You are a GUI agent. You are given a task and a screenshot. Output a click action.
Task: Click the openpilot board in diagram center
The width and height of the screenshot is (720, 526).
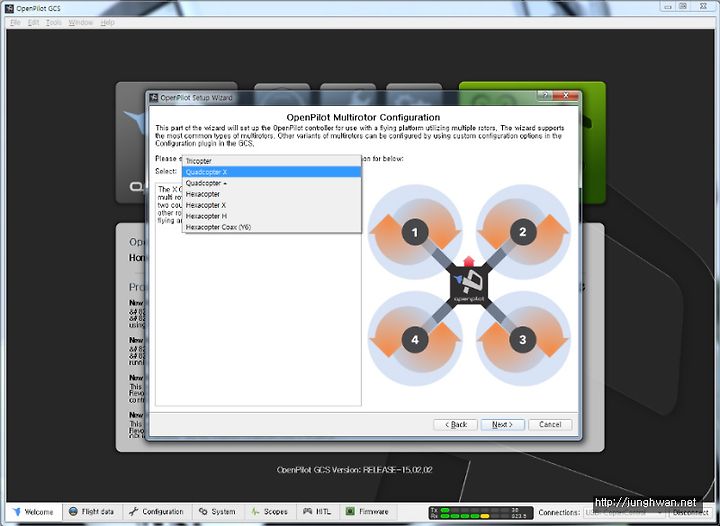pos(469,287)
